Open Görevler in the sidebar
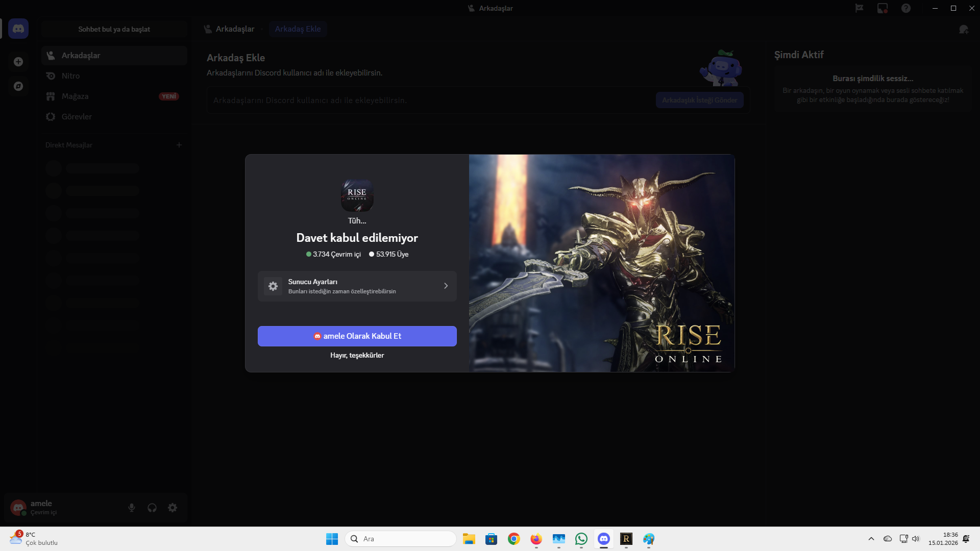The image size is (980, 551). [114, 117]
